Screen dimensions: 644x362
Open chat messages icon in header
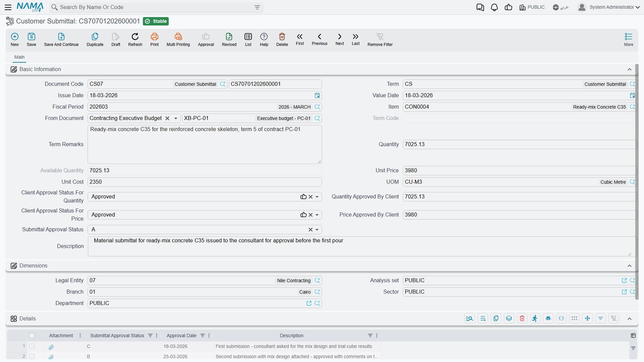tap(480, 7)
